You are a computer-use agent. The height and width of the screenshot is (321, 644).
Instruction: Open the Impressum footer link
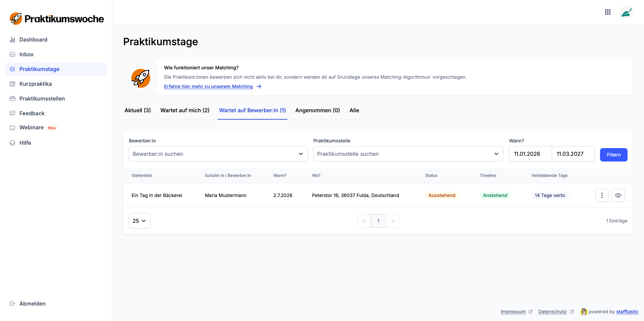tap(513, 312)
